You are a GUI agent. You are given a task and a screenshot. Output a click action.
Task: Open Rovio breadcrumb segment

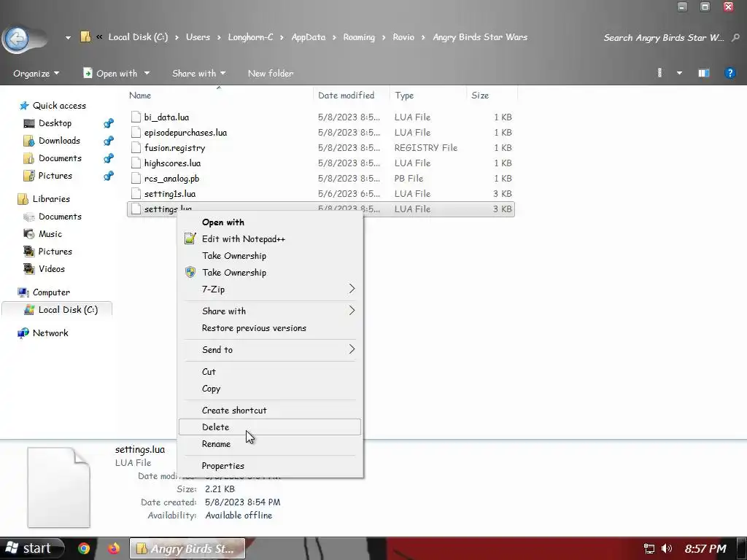[403, 37]
